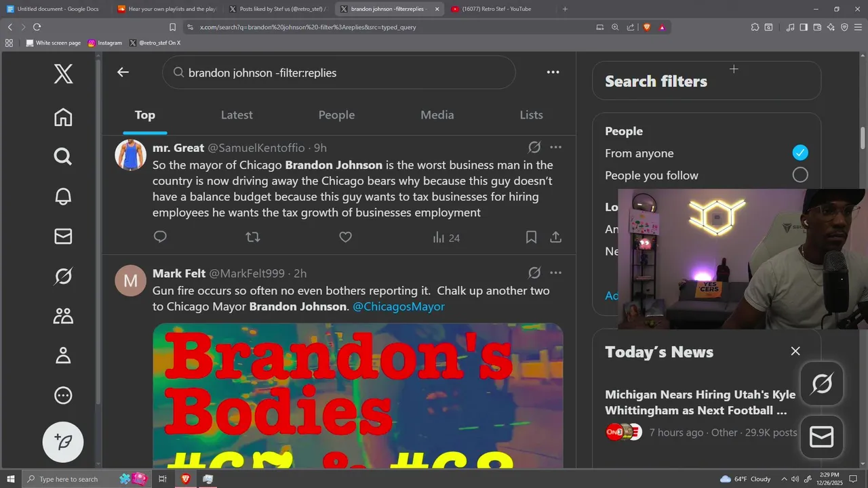Show hidden system tray icons chevron
The width and height of the screenshot is (868, 488).
[x=785, y=479]
